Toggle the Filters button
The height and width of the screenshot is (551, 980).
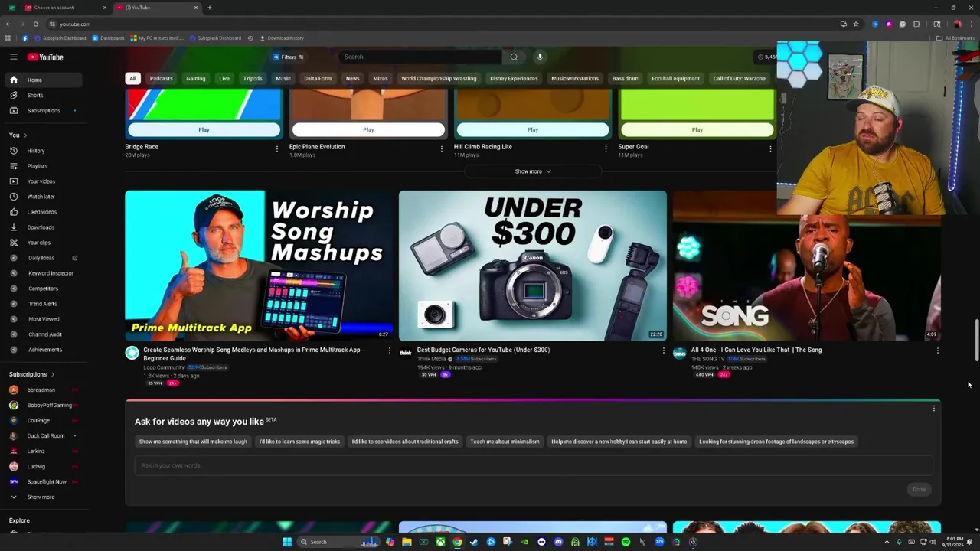288,57
